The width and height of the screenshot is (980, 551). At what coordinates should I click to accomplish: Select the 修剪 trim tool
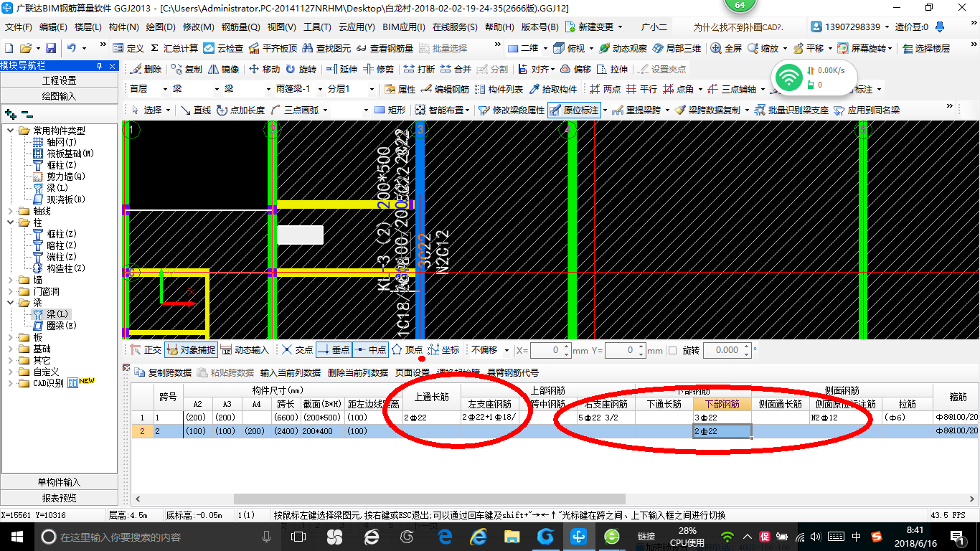pyautogui.click(x=378, y=70)
